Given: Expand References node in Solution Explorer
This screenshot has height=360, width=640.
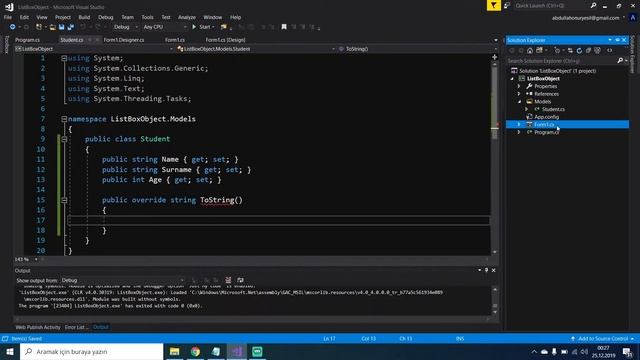Looking at the screenshot, I should click(519, 94).
